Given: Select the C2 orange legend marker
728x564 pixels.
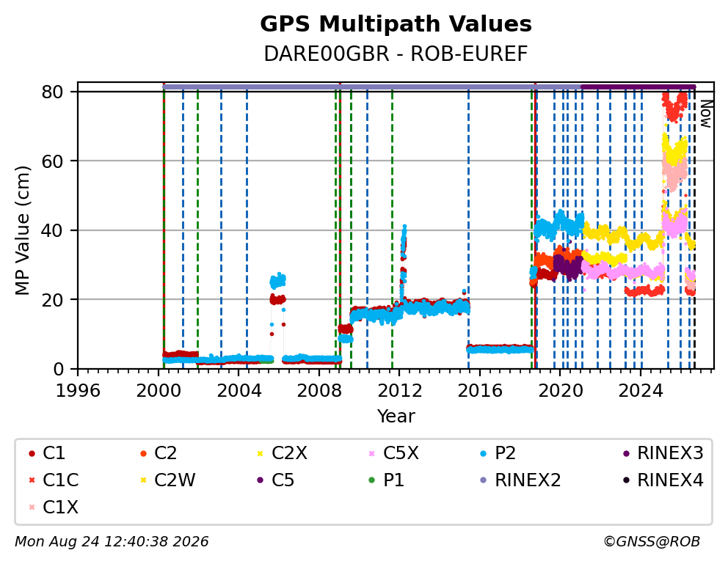Looking at the screenshot, I should tap(143, 453).
